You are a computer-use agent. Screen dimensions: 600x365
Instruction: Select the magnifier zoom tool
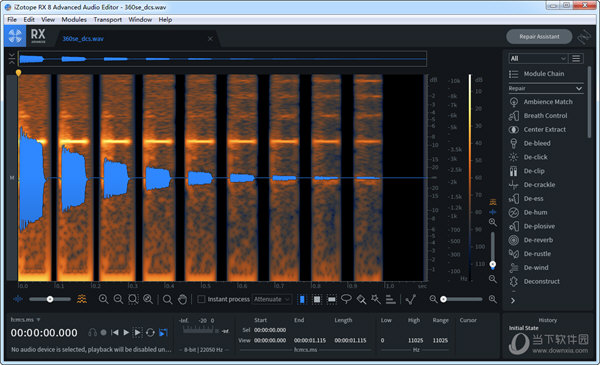[x=167, y=299]
